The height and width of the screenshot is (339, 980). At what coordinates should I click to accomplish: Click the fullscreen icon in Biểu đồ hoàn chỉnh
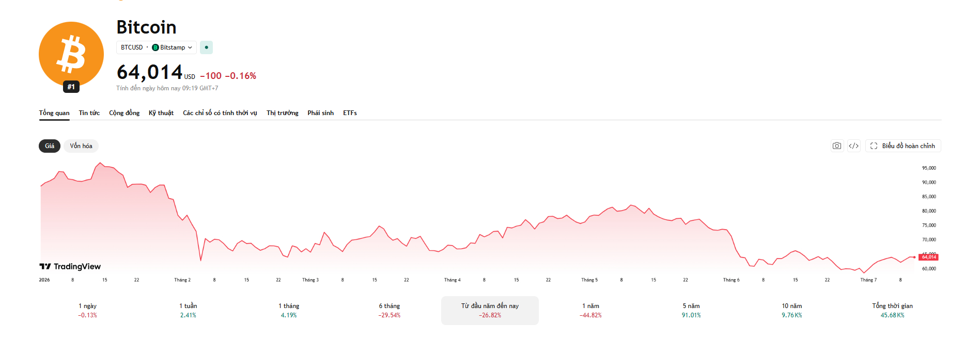[x=874, y=146]
